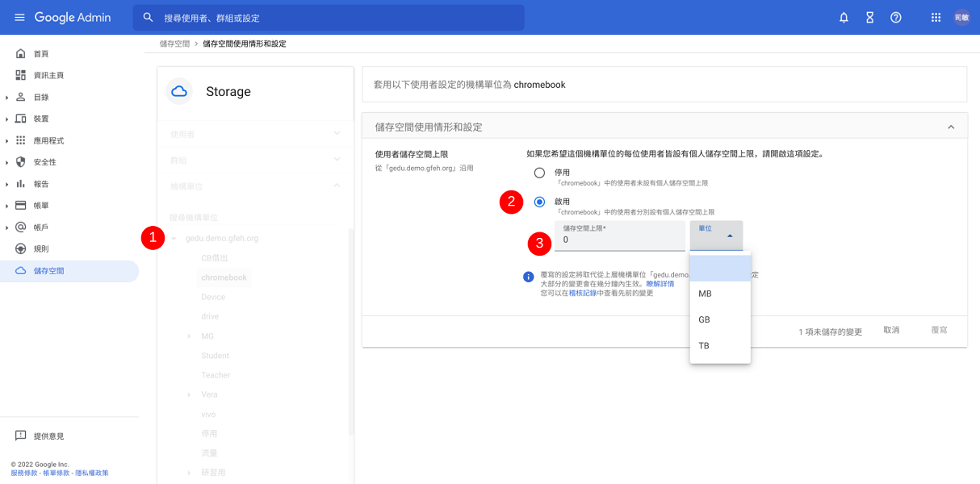Expand the MG organizational unit
This screenshot has width=980, height=484.
(189, 336)
